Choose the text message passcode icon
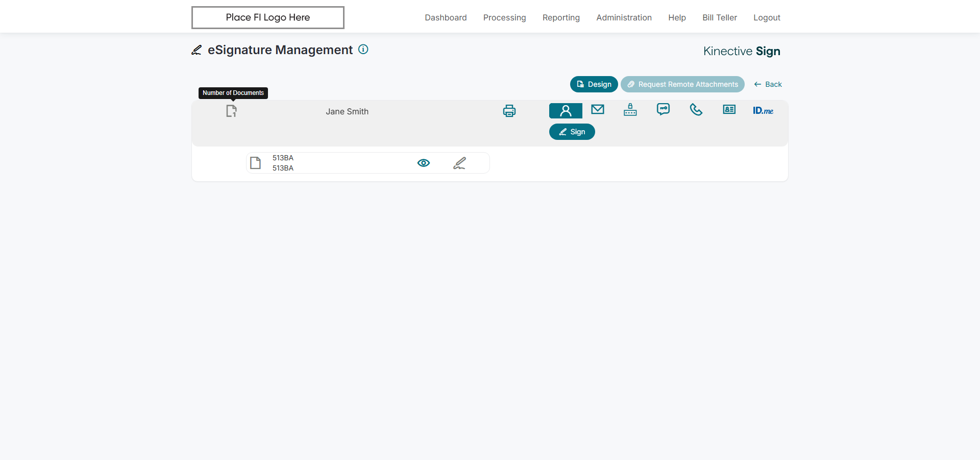 coord(663,109)
